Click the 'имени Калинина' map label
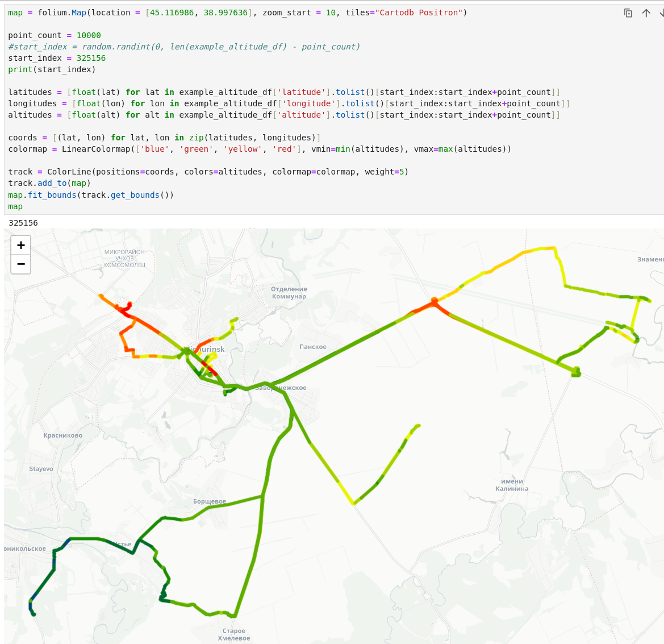Image resolution: width=664 pixels, height=644 pixels. point(512,485)
